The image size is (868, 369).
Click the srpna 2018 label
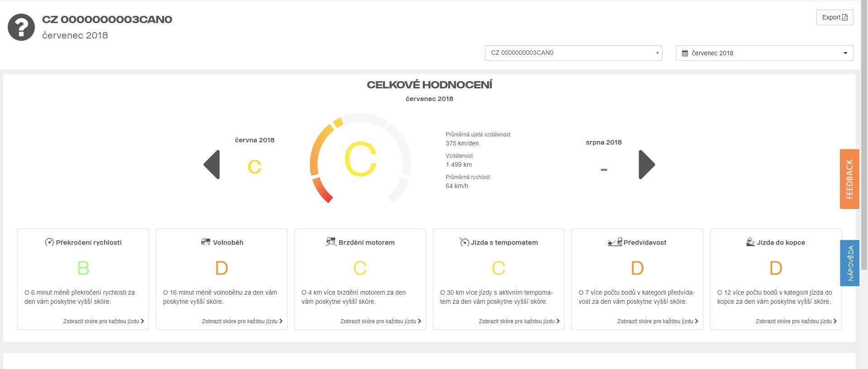tap(604, 142)
